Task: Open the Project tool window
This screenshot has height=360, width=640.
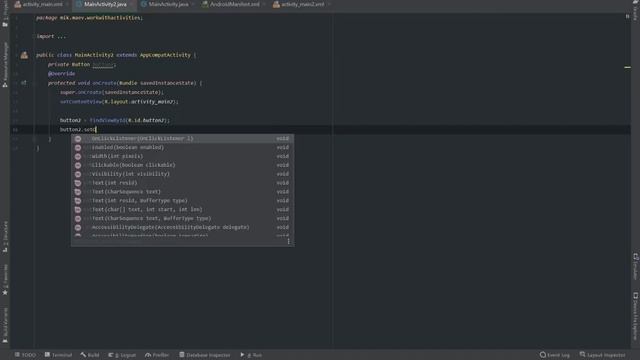Action: (x=5, y=15)
